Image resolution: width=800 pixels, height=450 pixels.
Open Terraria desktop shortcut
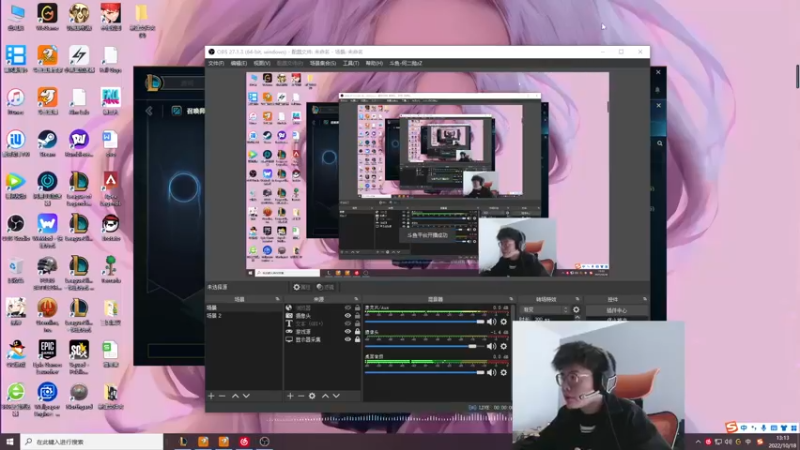pyautogui.click(x=110, y=269)
